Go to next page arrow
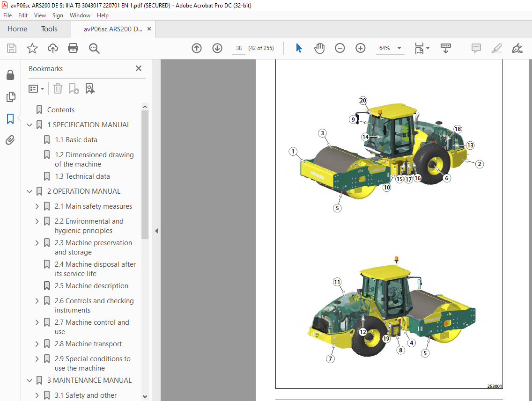 (x=217, y=48)
